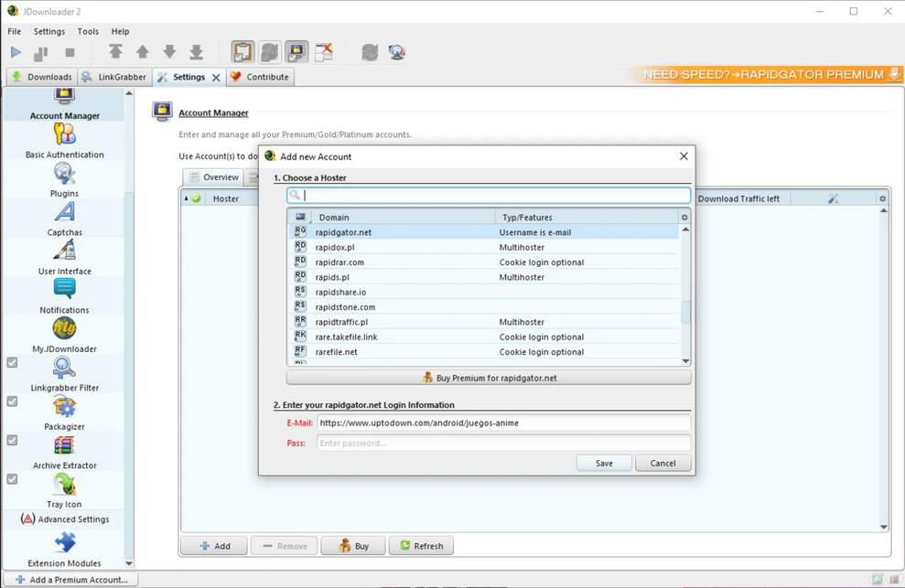The width and height of the screenshot is (905, 588).
Task: Toggle clipboard observer toolbar icon
Action: point(242,52)
